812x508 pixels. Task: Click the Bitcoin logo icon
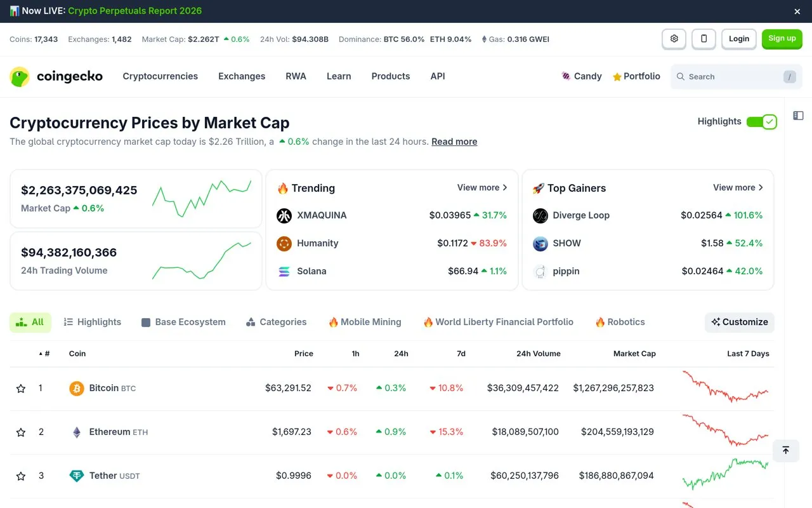77,389
